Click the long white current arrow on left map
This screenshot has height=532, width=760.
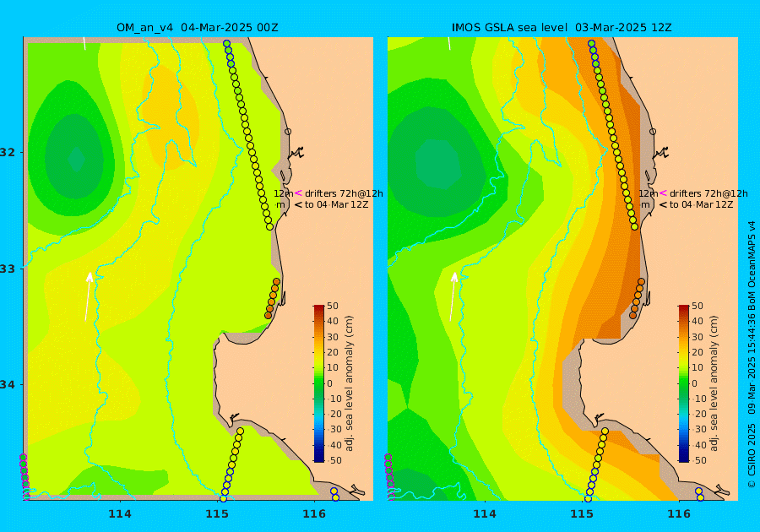[88, 296]
